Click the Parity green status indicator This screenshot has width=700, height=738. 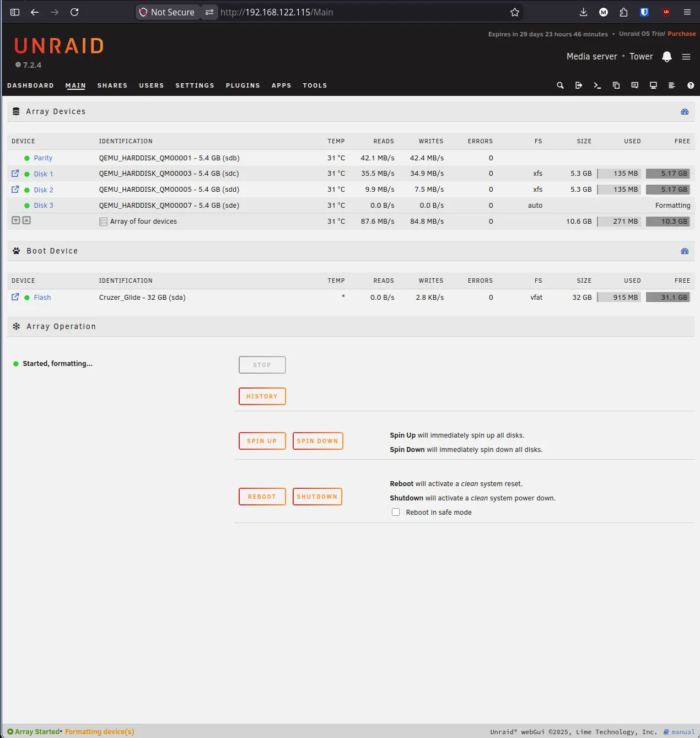pyautogui.click(x=27, y=158)
